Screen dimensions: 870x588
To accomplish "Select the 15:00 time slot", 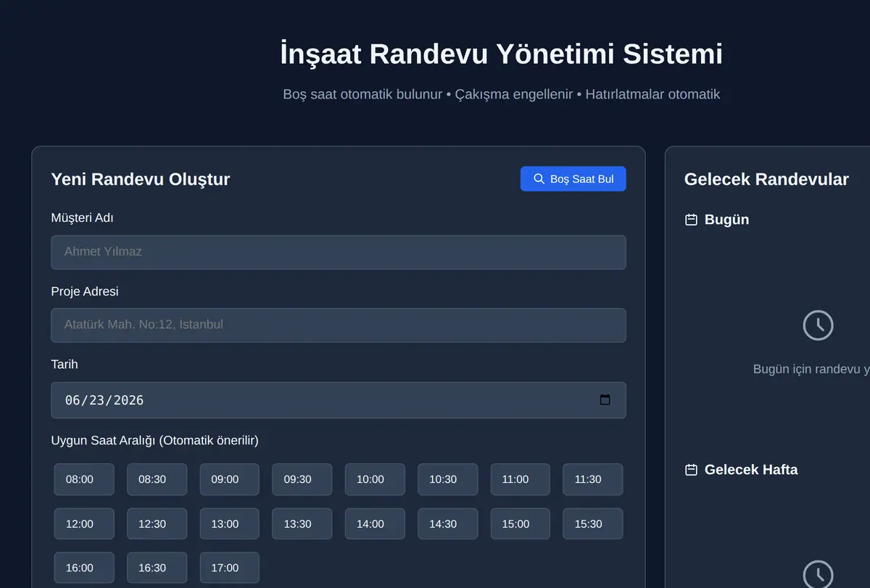I will tap(520, 523).
